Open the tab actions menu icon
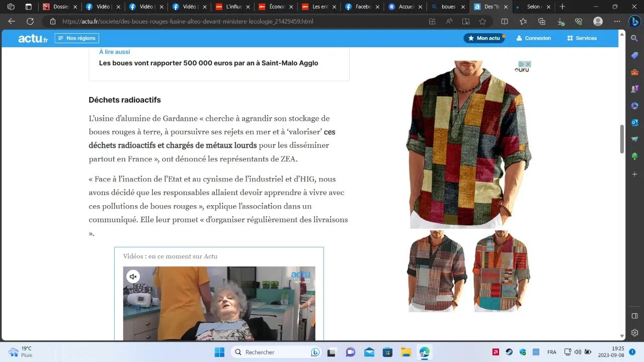 (29, 7)
